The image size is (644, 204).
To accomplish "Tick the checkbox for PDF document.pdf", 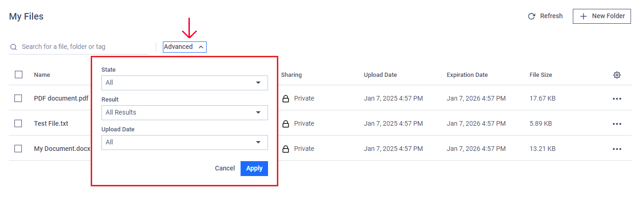I will (x=19, y=98).
